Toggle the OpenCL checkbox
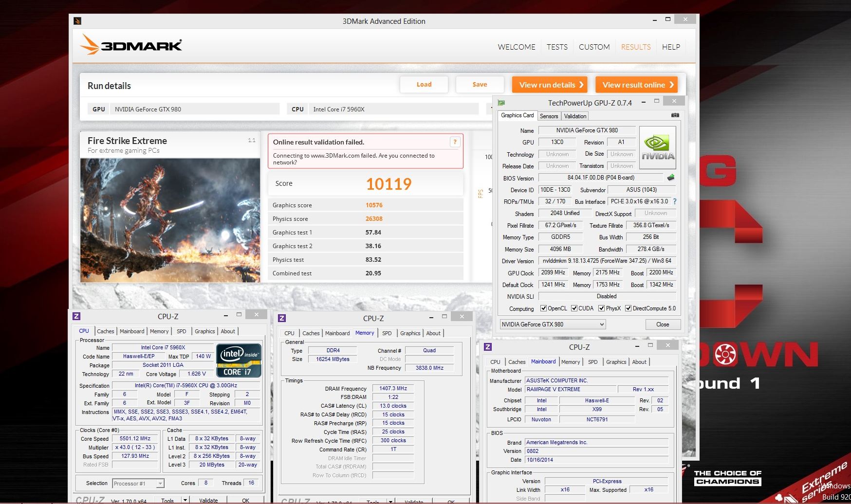Image resolution: width=851 pixels, height=504 pixels. (544, 308)
